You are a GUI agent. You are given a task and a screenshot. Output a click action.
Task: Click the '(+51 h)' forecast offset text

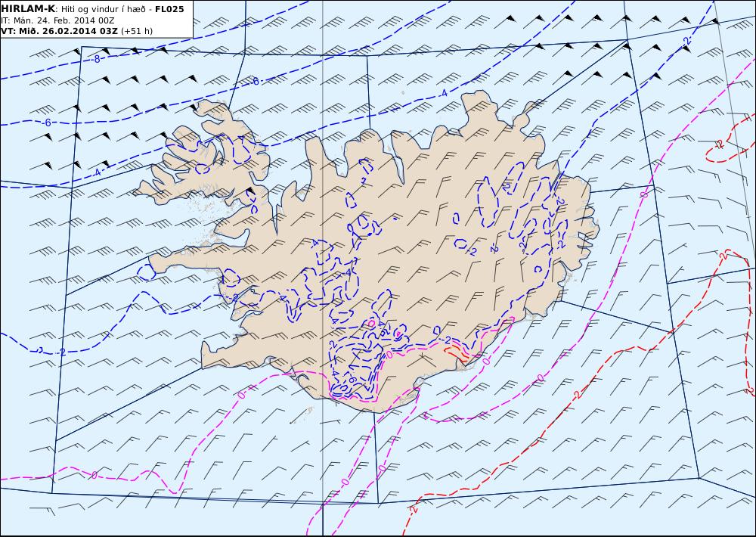pos(137,31)
